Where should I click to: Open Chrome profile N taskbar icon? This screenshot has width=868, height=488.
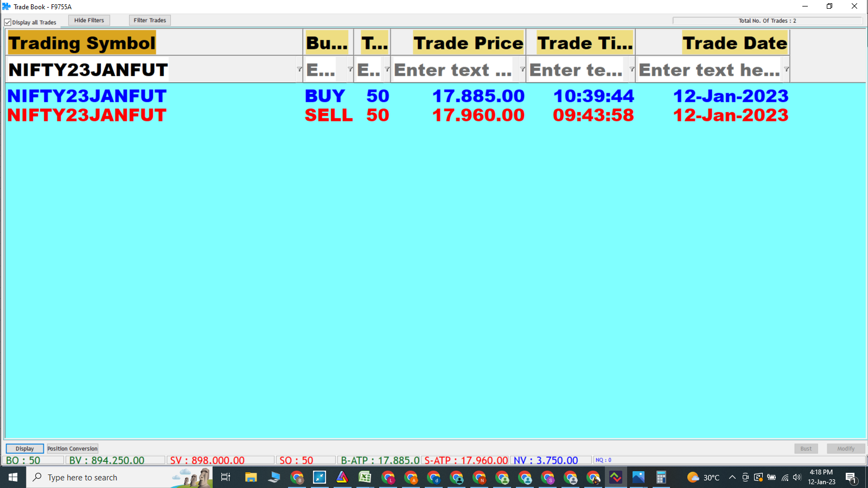tap(479, 477)
